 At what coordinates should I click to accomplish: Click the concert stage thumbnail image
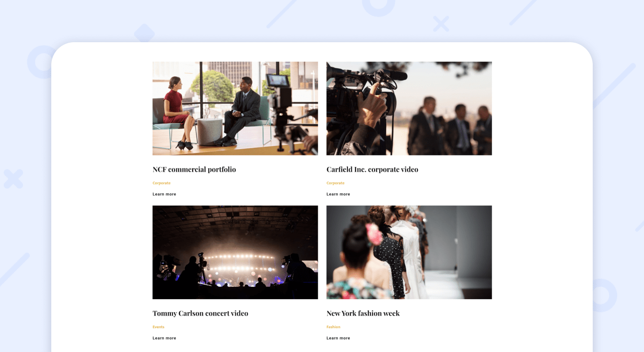point(235,252)
